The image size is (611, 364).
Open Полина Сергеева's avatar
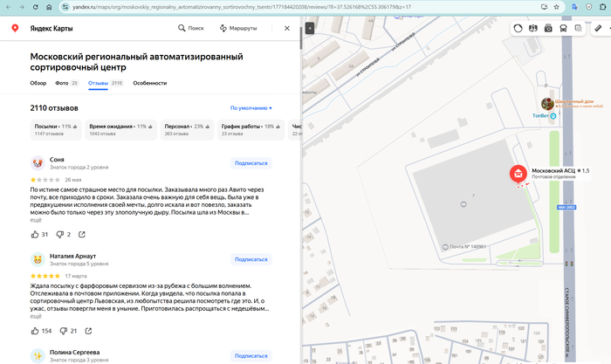(x=38, y=356)
